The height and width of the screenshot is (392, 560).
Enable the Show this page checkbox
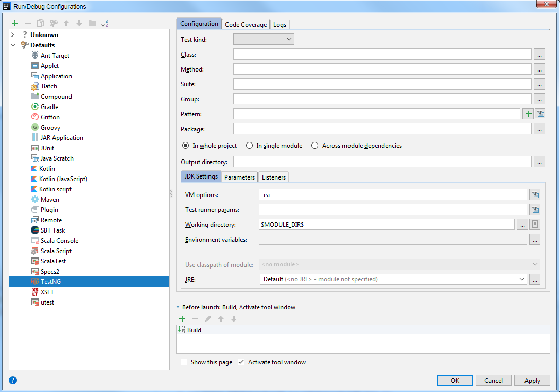point(184,362)
